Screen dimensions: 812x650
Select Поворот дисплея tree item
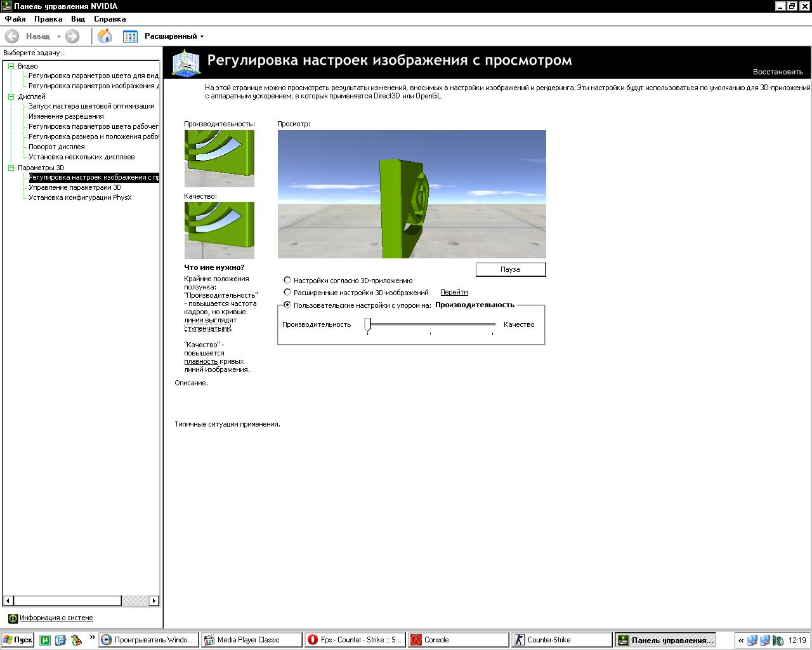[56, 147]
